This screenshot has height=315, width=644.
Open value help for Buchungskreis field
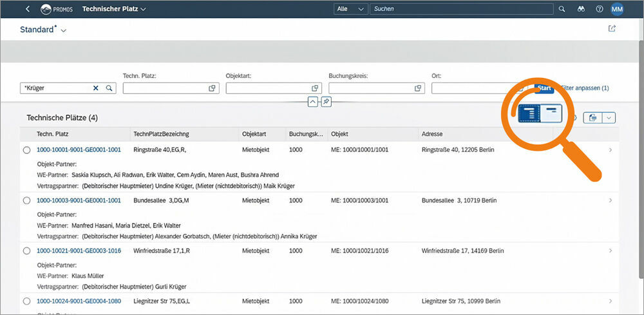tap(418, 88)
